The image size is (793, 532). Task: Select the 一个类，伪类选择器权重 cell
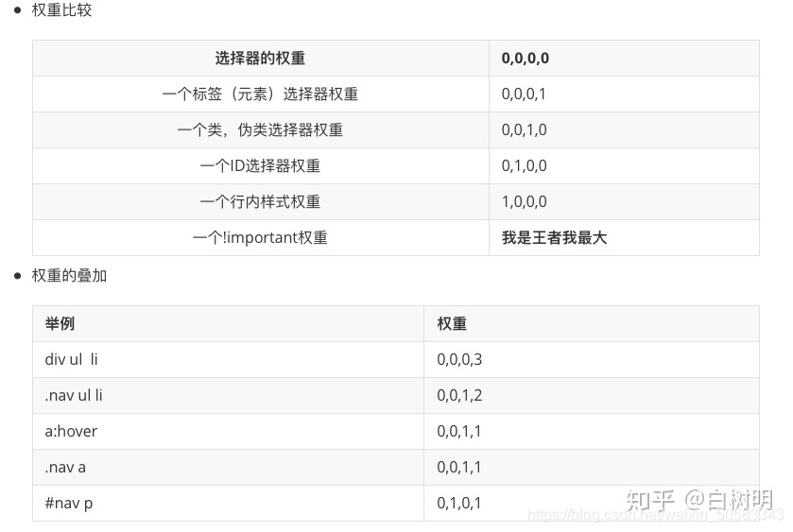(x=261, y=130)
